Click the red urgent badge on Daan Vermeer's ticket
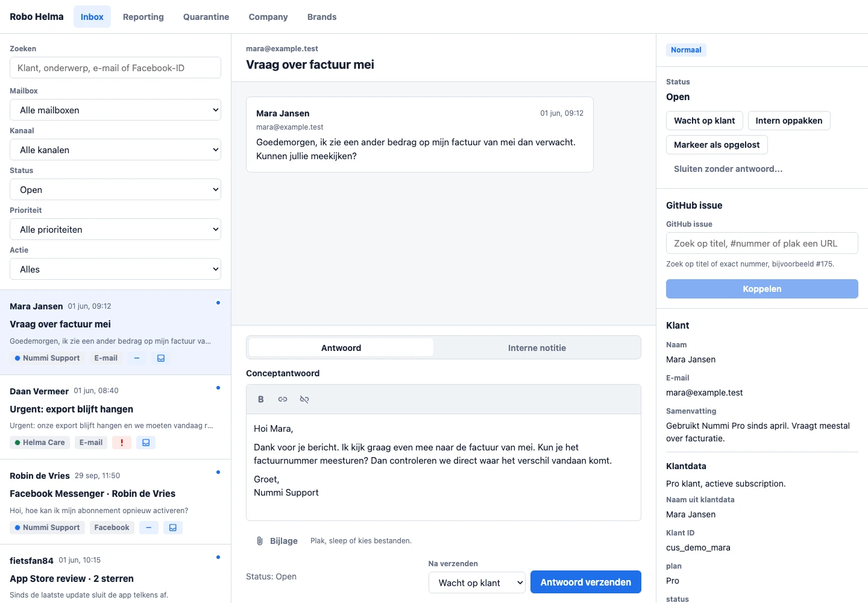Screen dimensions: 868x603 [x=122, y=443]
